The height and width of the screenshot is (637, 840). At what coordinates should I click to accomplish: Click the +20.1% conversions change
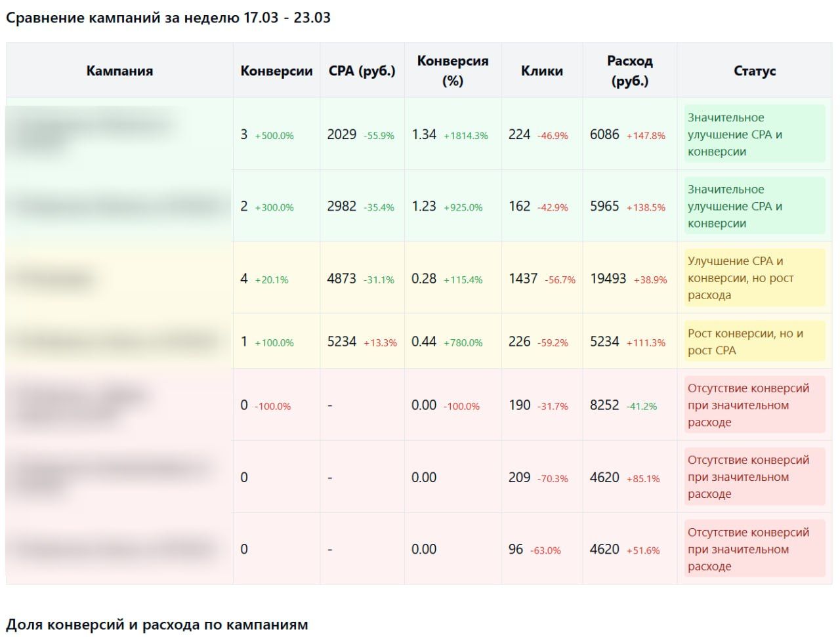pos(272,279)
